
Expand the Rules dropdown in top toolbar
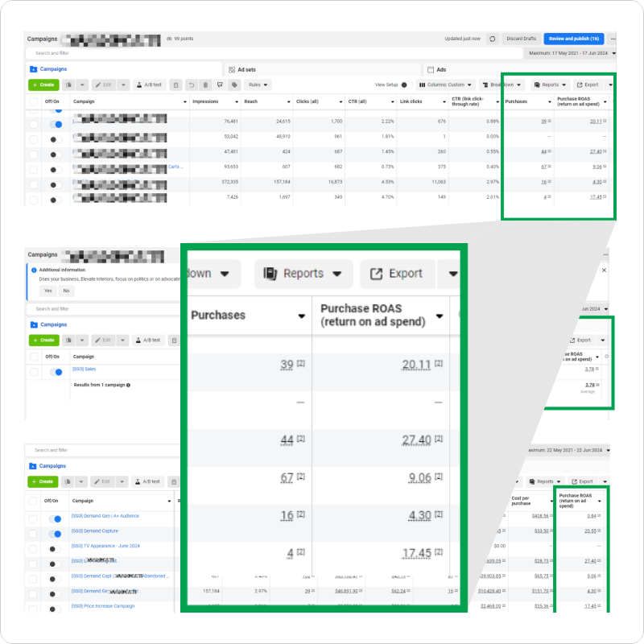(258, 85)
